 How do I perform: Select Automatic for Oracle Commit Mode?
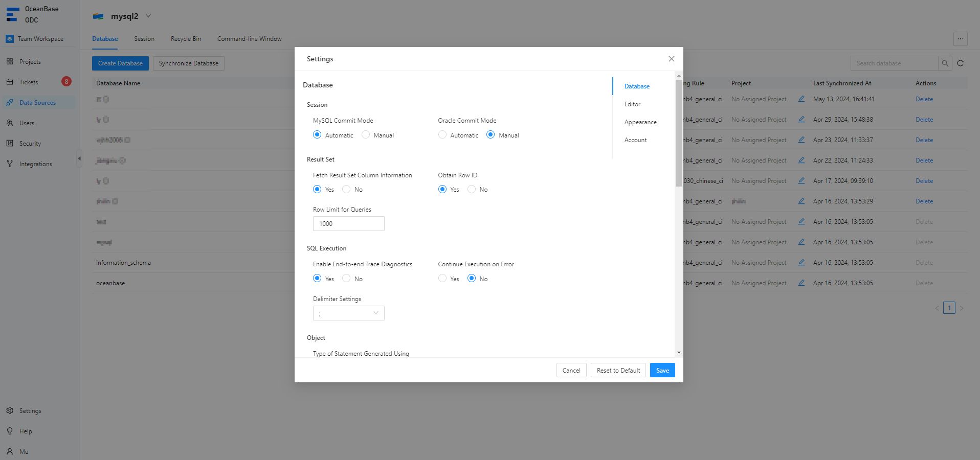click(x=442, y=135)
